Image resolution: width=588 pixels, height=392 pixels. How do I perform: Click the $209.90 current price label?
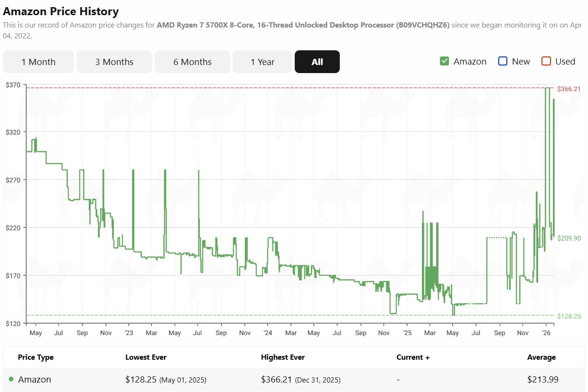pos(569,238)
